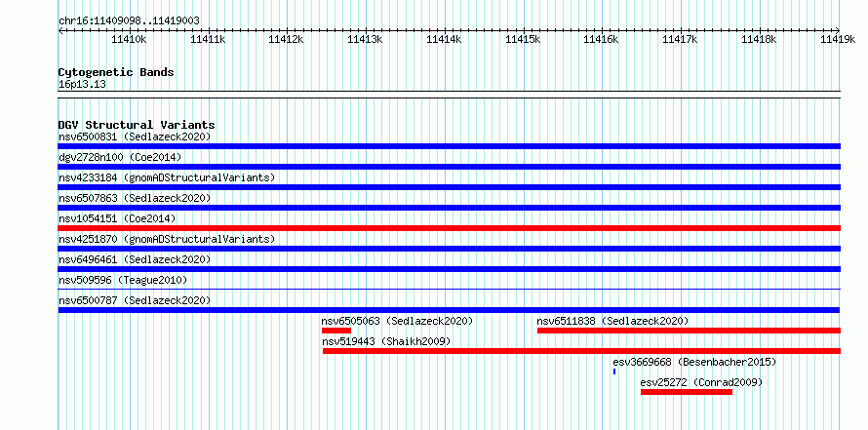
Task: Click the thin blue line under nsv509596
Action: pos(450,289)
